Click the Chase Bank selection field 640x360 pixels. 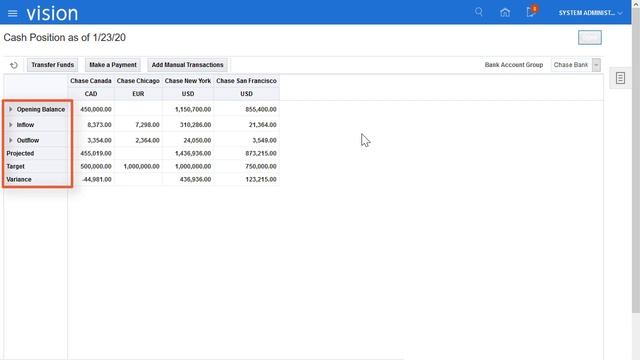point(571,65)
